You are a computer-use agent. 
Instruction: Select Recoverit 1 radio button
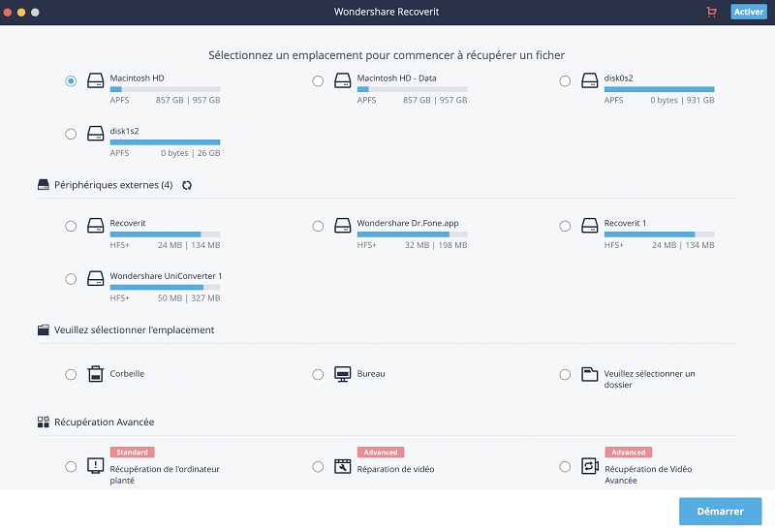pyautogui.click(x=565, y=226)
